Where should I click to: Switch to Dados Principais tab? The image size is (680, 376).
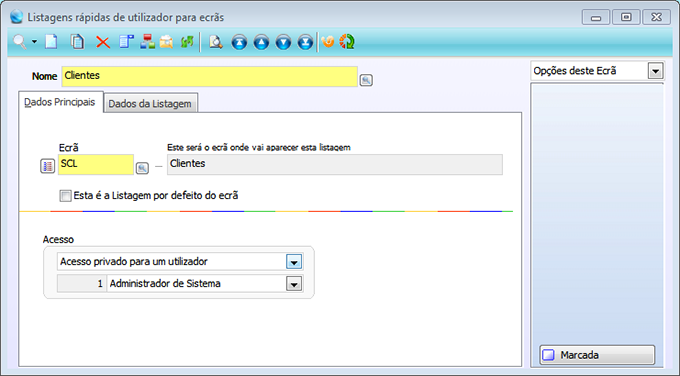(x=60, y=102)
